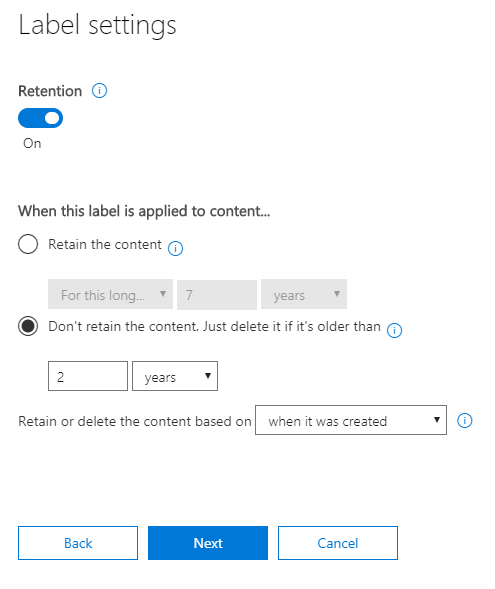Click the disabled retention period field showing 7
This screenshot has width=495, height=589.
pyautogui.click(x=217, y=294)
